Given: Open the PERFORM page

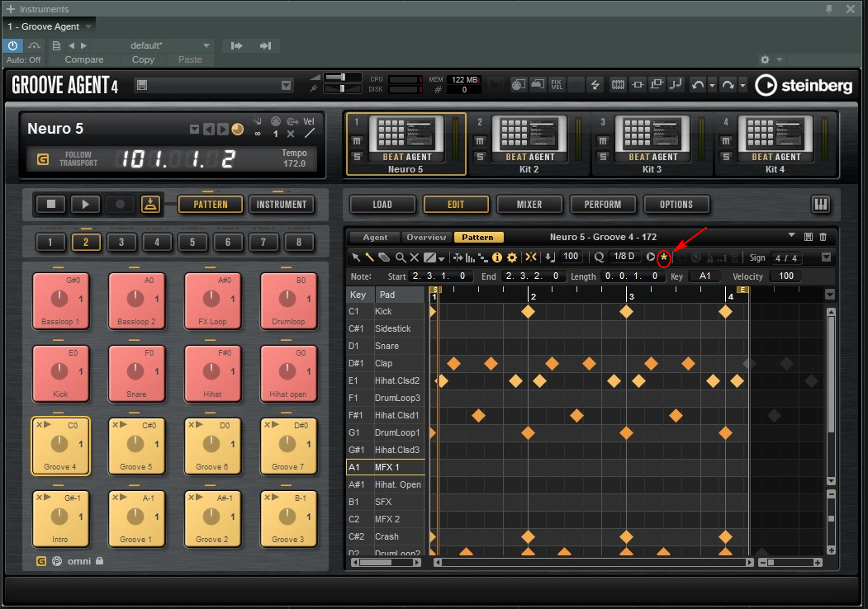Looking at the screenshot, I should point(603,204).
